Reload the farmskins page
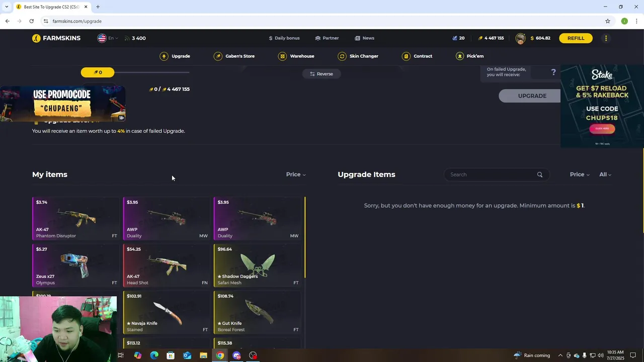644x362 pixels. [x=31, y=21]
